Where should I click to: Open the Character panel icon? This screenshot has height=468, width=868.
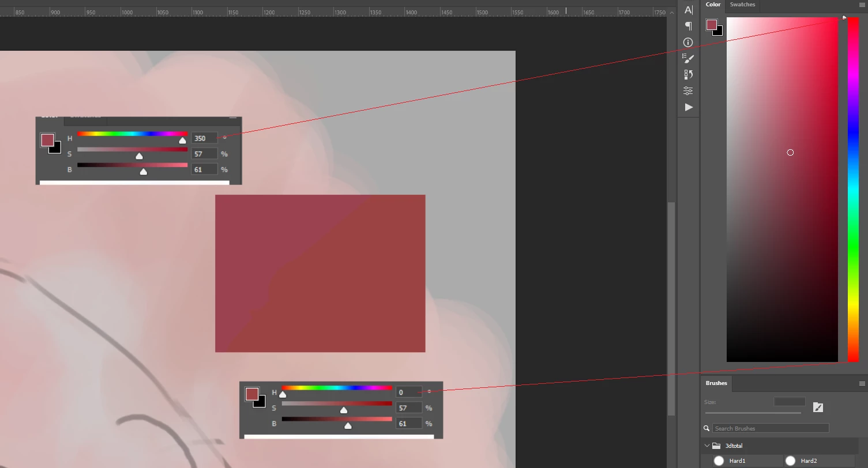tap(688, 10)
